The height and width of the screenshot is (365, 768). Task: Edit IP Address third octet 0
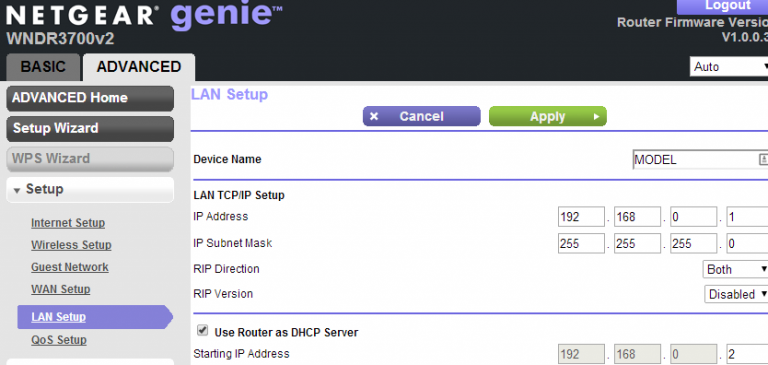point(694,217)
